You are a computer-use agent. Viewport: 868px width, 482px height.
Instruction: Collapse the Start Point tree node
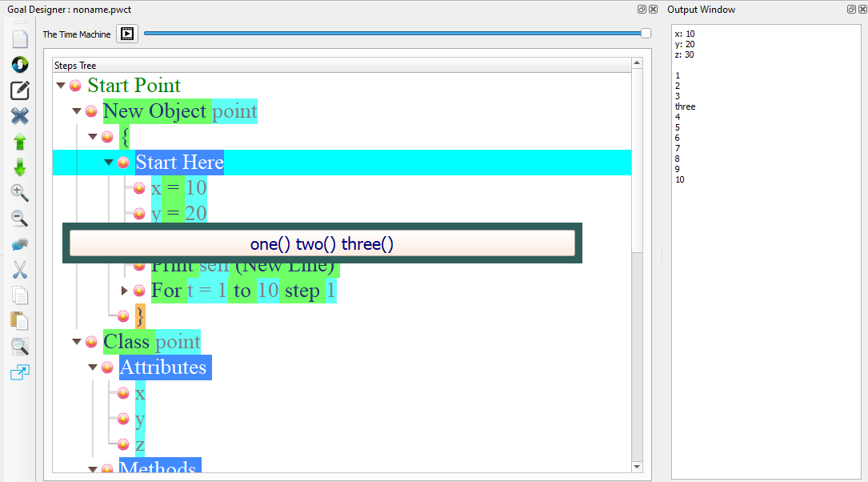61,84
